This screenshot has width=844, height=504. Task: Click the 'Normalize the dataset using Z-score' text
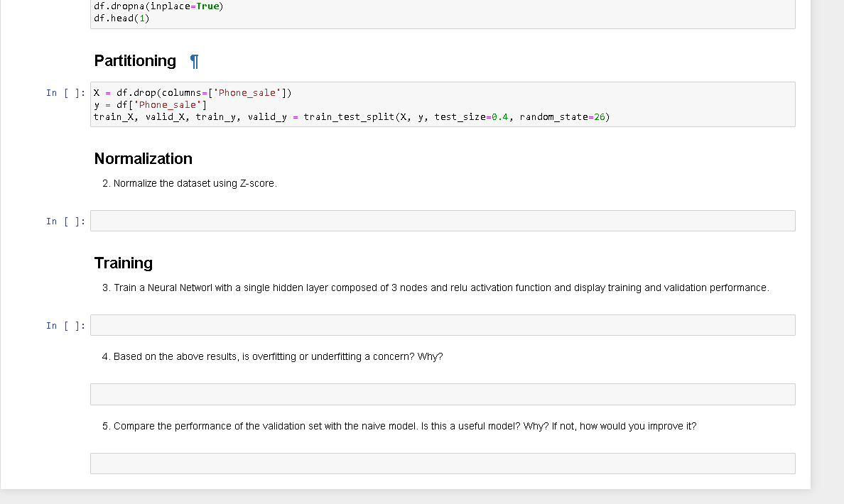click(x=190, y=183)
